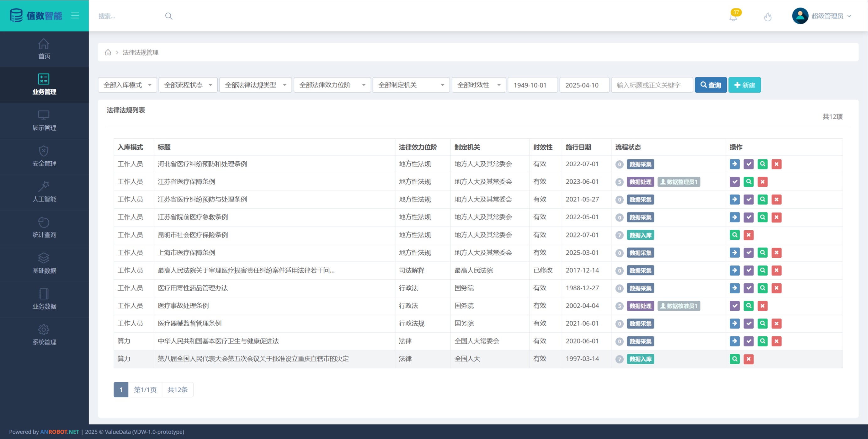Click the ANROBOT.NET footer link
The width and height of the screenshot is (868, 439).
60,431
